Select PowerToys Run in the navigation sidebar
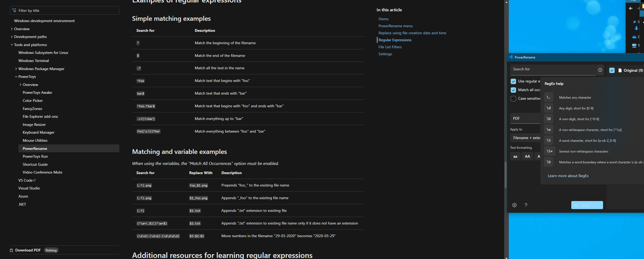 [x=35, y=156]
